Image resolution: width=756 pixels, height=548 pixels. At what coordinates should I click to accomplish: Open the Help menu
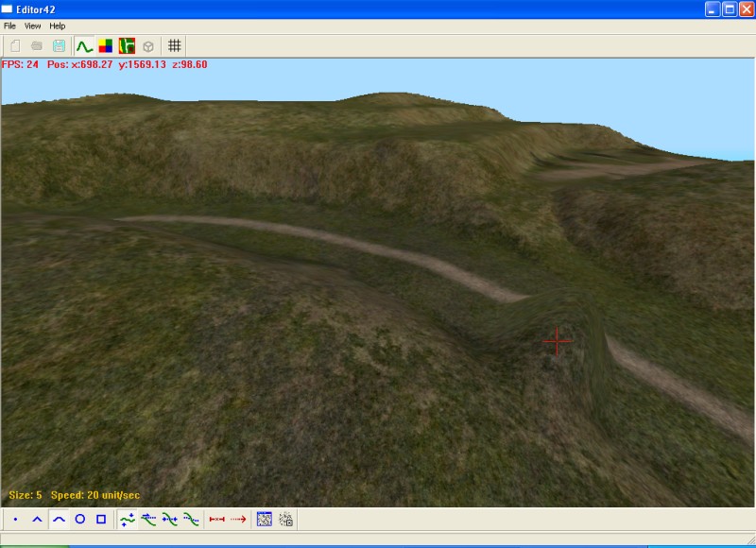[58, 26]
